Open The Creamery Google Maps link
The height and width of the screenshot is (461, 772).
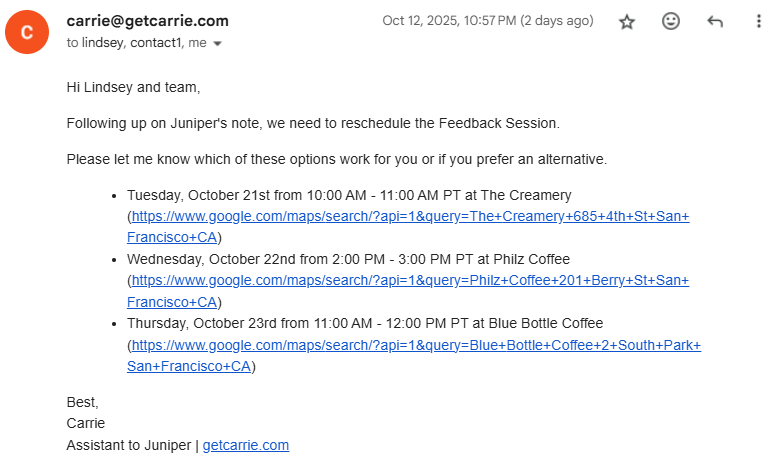pyautogui.click(x=410, y=216)
